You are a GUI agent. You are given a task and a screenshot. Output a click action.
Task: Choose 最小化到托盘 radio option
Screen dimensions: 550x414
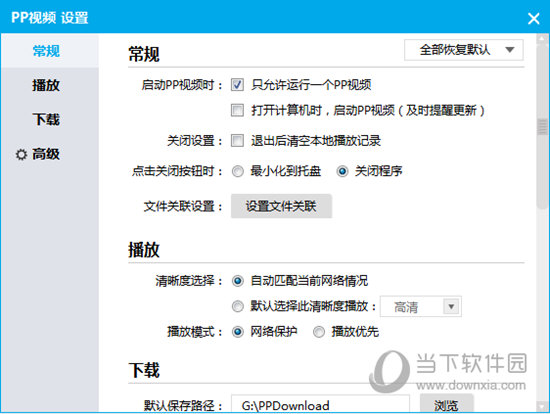pyautogui.click(x=237, y=171)
